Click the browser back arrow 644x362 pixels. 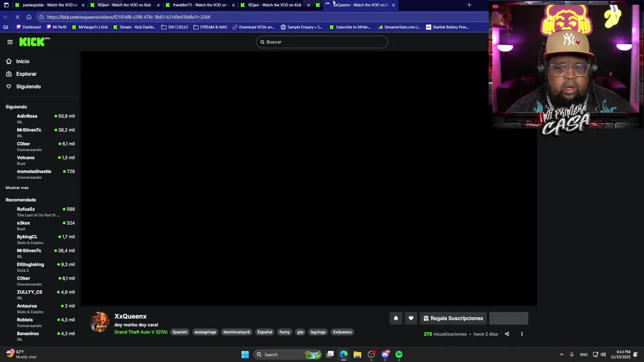[6, 17]
